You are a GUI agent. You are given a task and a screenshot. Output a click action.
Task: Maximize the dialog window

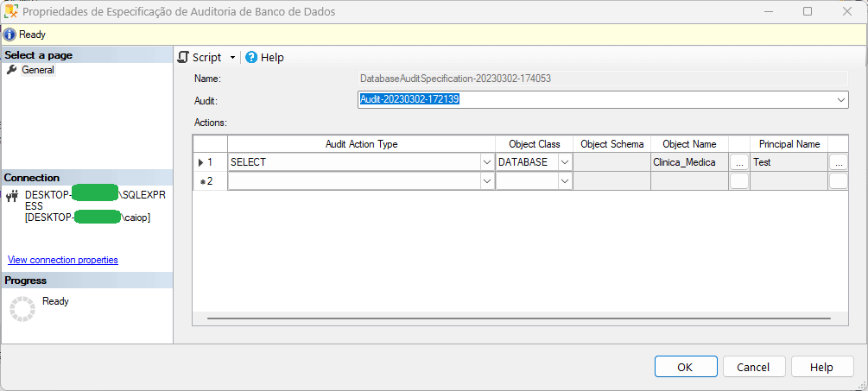807,11
